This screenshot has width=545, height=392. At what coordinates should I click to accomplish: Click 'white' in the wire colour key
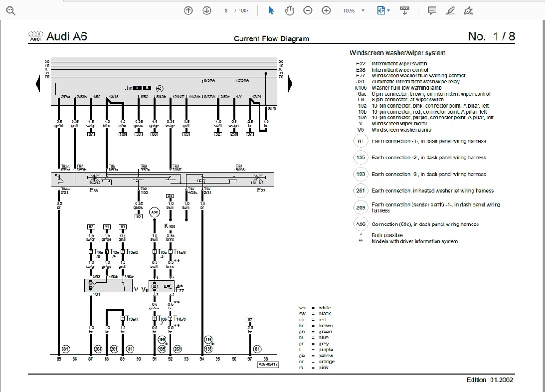325,308
